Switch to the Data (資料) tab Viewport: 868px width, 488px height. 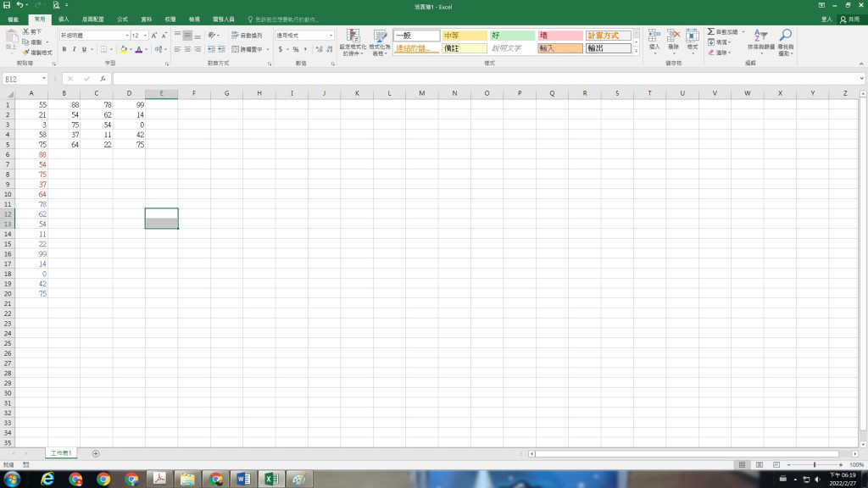point(146,19)
